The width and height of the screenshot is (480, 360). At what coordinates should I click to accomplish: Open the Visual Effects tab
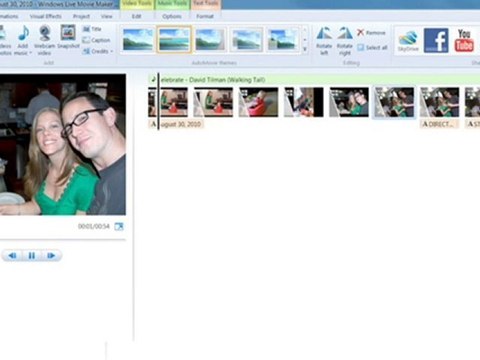[x=46, y=16]
